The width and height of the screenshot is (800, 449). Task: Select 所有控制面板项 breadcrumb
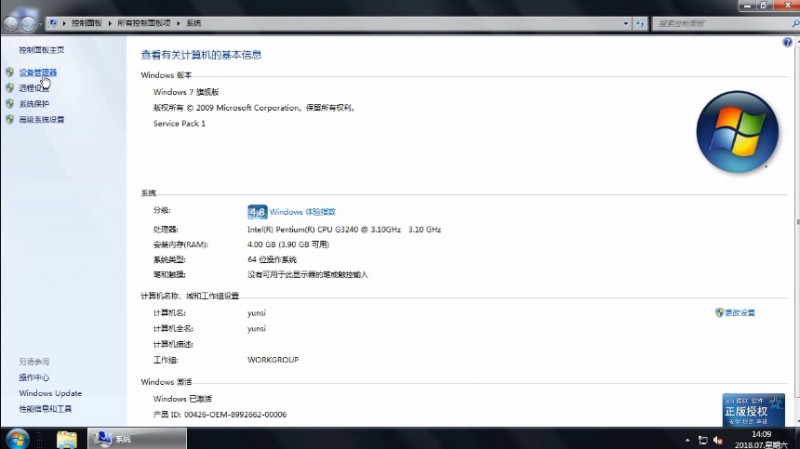(x=143, y=23)
